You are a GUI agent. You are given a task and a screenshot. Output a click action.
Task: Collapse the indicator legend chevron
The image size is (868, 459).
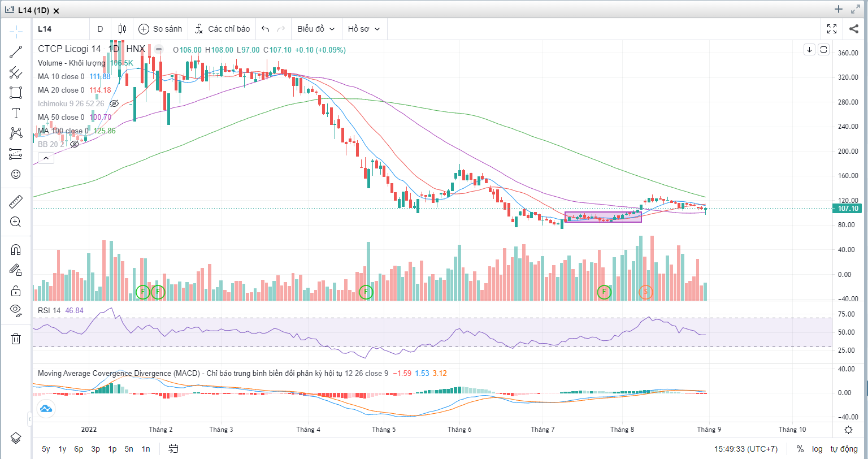tap(46, 158)
